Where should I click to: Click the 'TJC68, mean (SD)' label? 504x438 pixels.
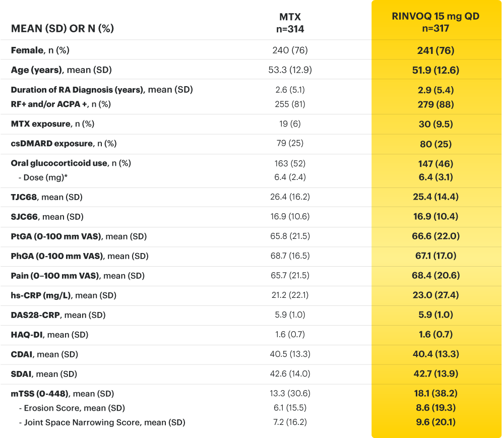pyautogui.click(x=46, y=197)
